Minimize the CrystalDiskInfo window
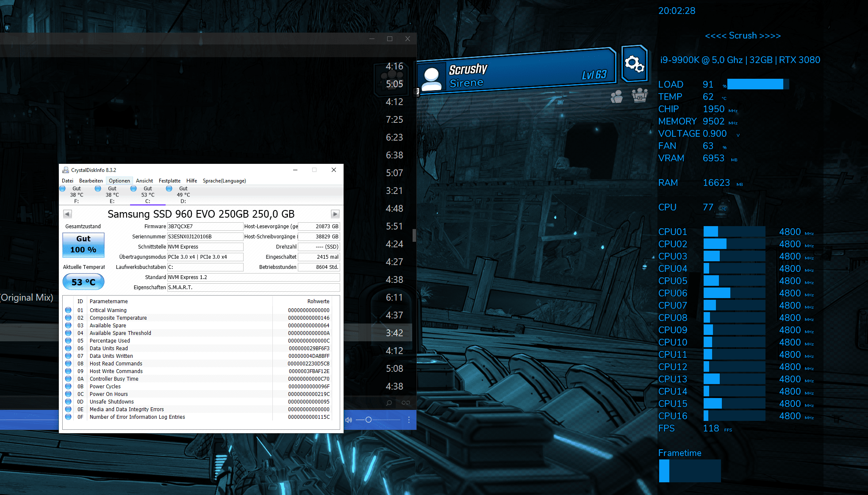Viewport: 868px width, 495px height. tap(295, 170)
